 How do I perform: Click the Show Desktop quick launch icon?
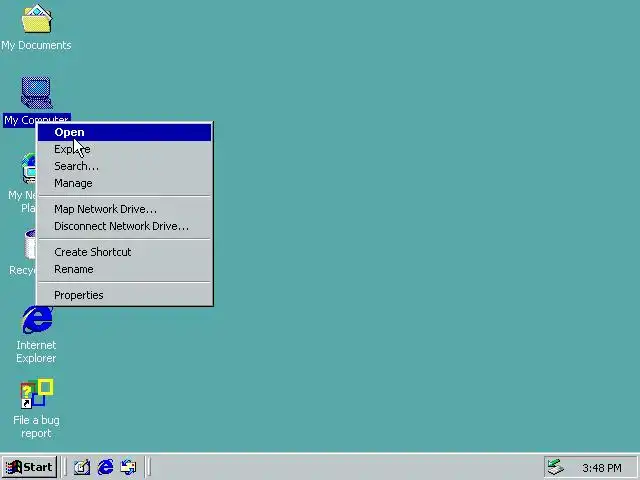[x=82, y=467]
